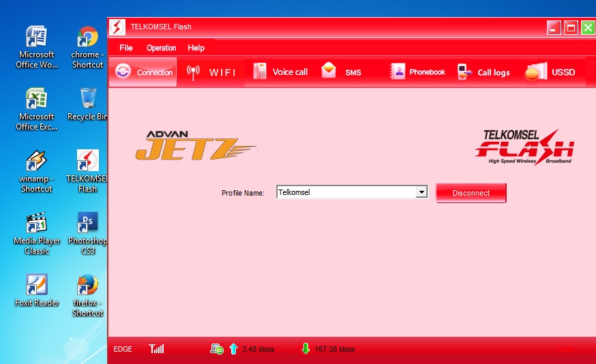The width and height of the screenshot is (596, 364).
Task: Click the Advan Jetz logo
Action: (x=196, y=145)
